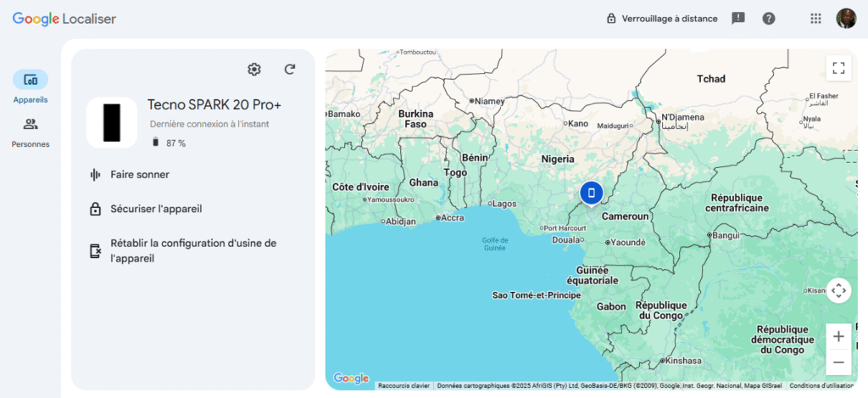868x398 pixels.
Task: Click Ghana label on the map
Action: click(424, 182)
